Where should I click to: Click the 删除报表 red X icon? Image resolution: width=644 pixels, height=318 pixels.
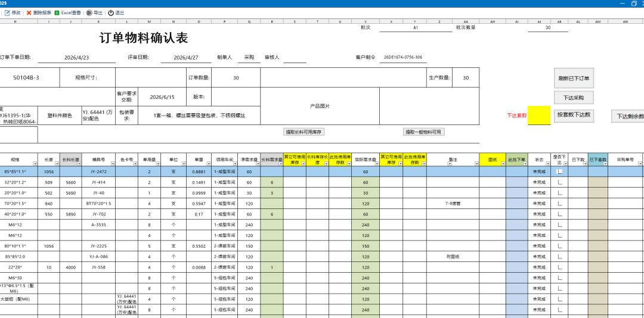[29, 13]
